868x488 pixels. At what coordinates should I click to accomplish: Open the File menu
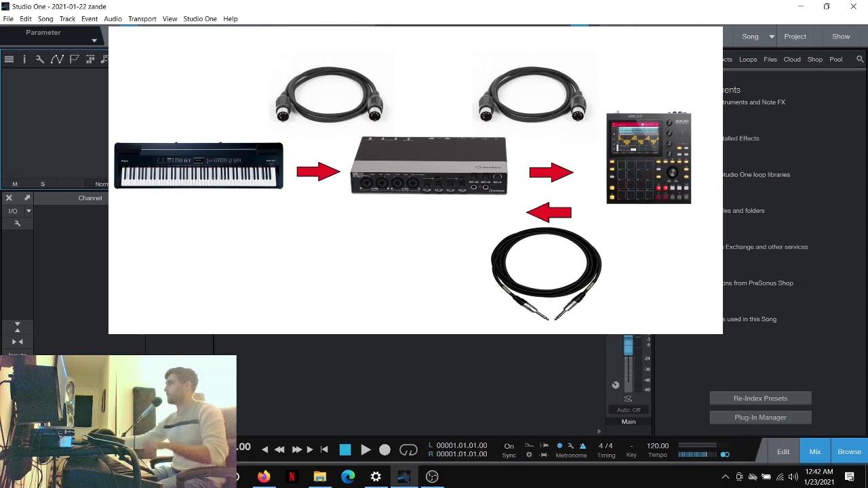pyautogui.click(x=8, y=19)
